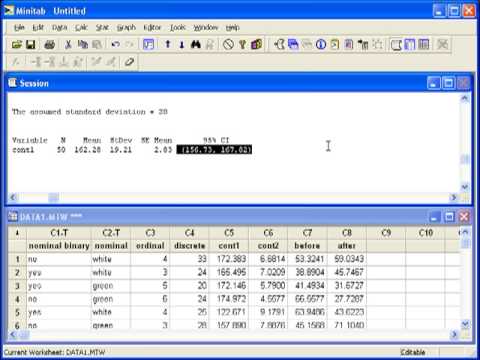
Task: Click worksheet scroll-right arrow
Action: tap(454, 334)
